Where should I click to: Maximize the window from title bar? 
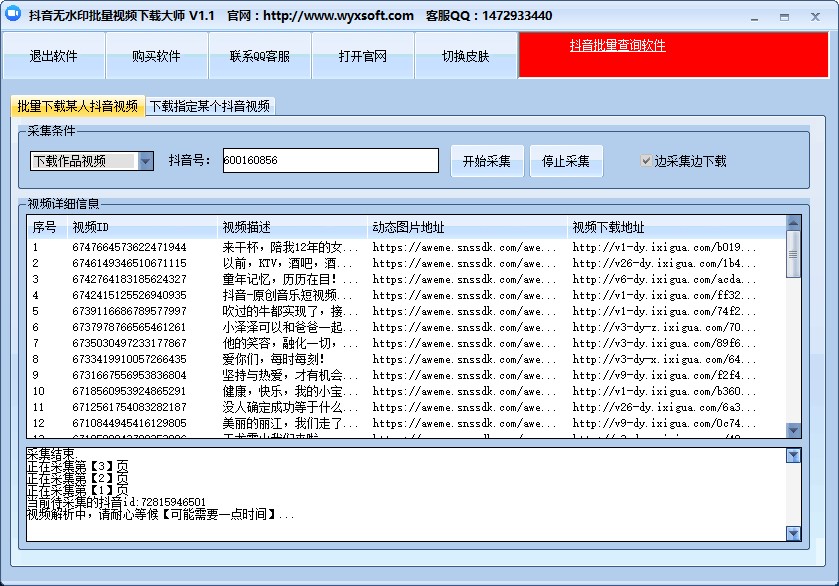click(x=784, y=17)
